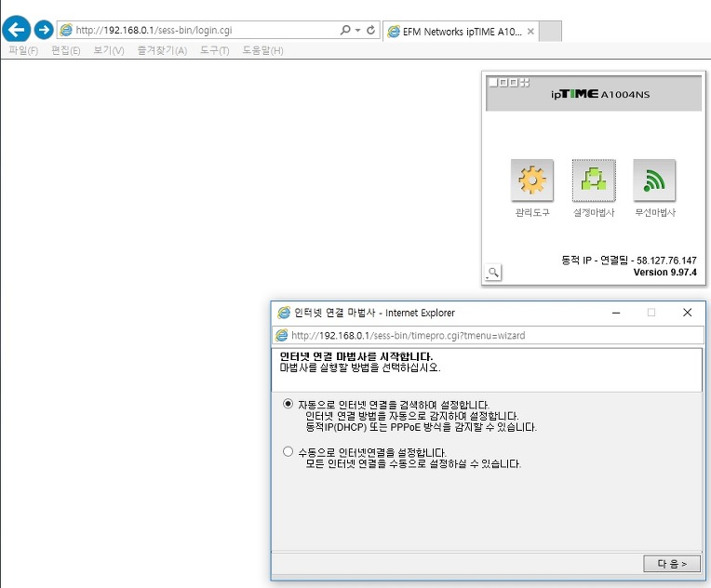Click the wizard window timepro.cgi address field
Image resolution: width=711 pixels, height=588 pixels.
[x=488, y=336]
